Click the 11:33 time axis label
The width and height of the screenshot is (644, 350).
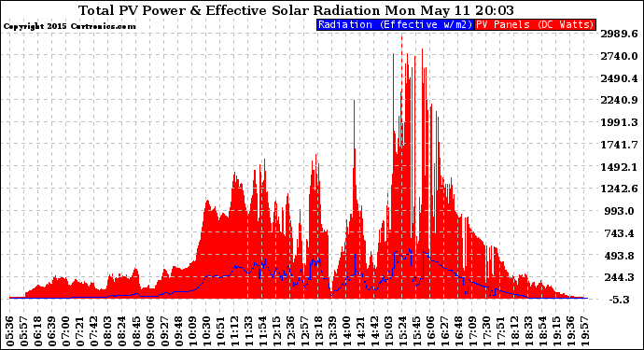coord(248,330)
